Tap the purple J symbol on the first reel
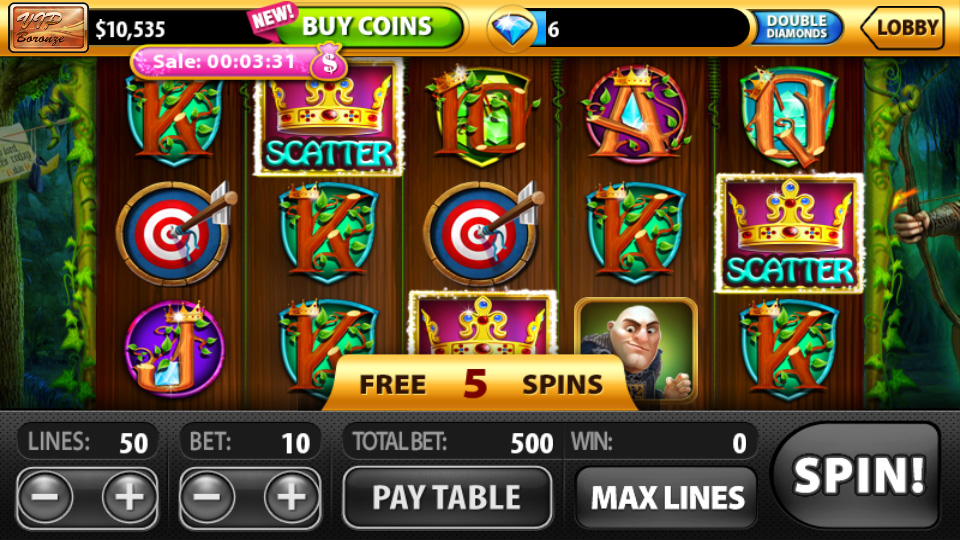The height and width of the screenshot is (540, 960). click(x=174, y=349)
